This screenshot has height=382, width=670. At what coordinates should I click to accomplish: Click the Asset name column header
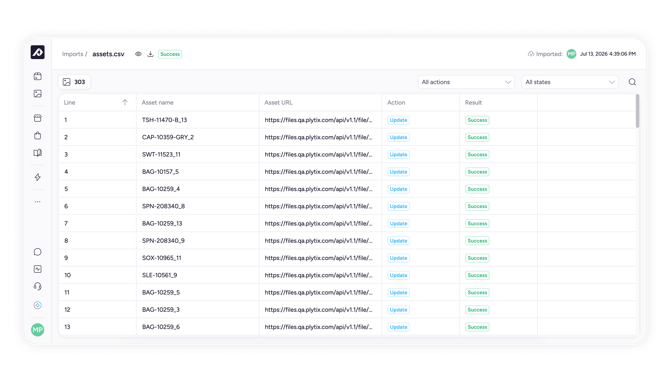pyautogui.click(x=158, y=103)
